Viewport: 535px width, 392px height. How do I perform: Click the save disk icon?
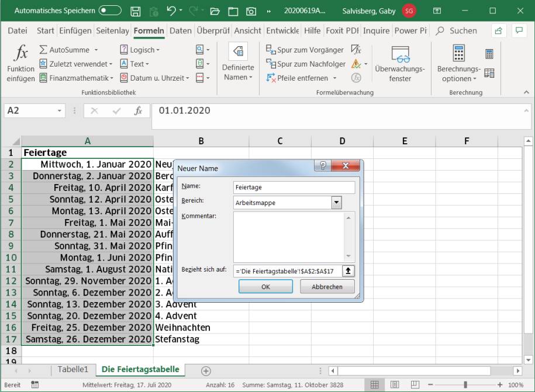pyautogui.click(x=136, y=11)
